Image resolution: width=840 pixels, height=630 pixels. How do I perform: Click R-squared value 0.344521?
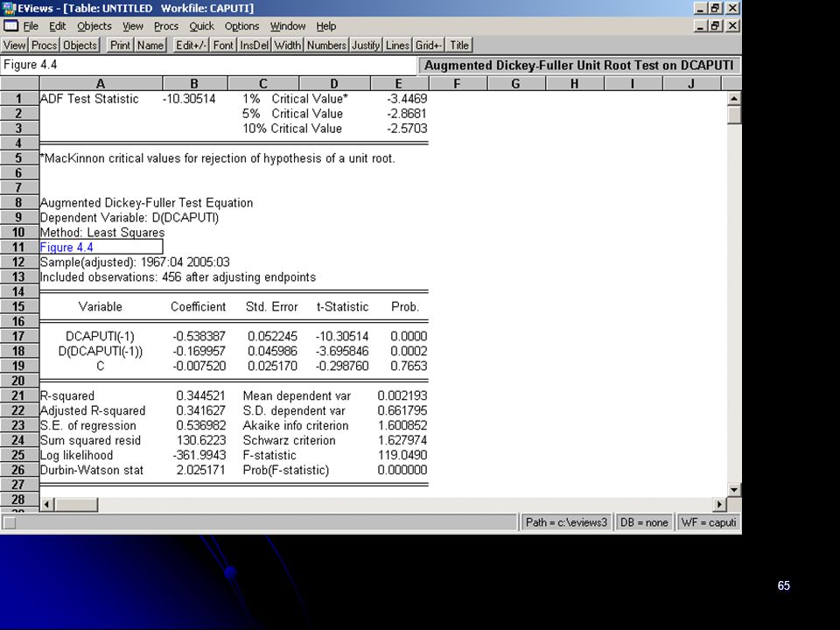(x=201, y=395)
